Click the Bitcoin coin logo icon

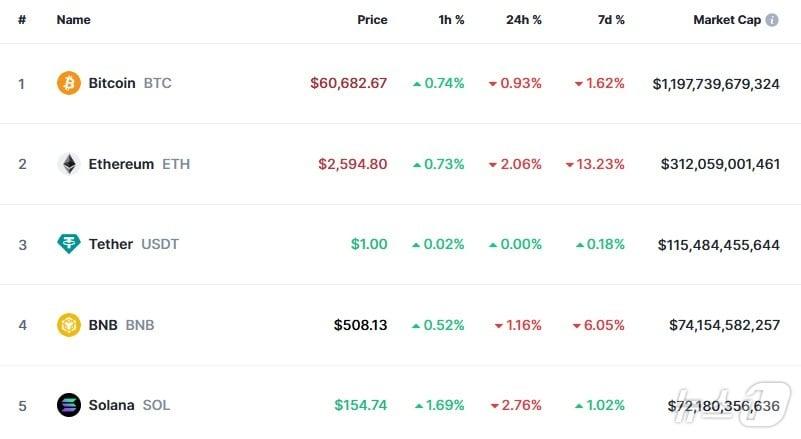[x=69, y=83]
